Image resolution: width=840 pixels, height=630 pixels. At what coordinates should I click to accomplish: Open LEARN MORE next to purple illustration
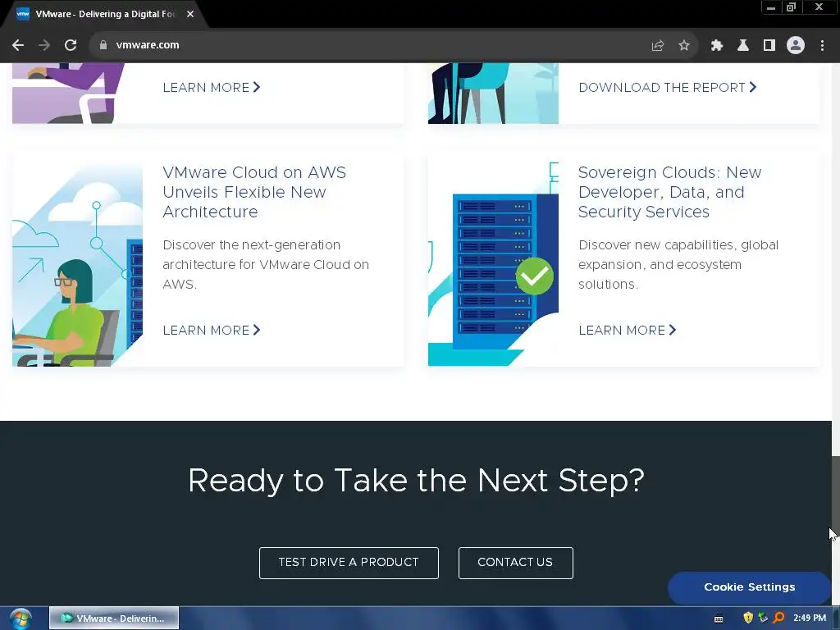point(212,87)
